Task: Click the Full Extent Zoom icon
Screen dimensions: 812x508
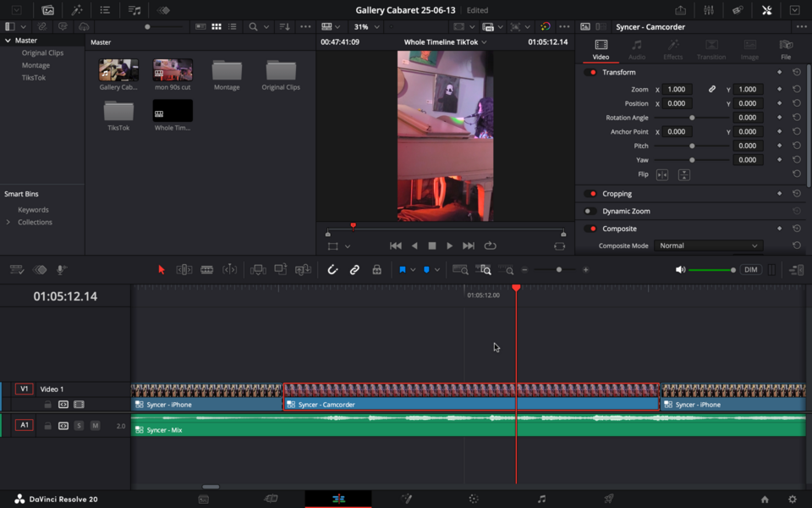Action: point(460,269)
